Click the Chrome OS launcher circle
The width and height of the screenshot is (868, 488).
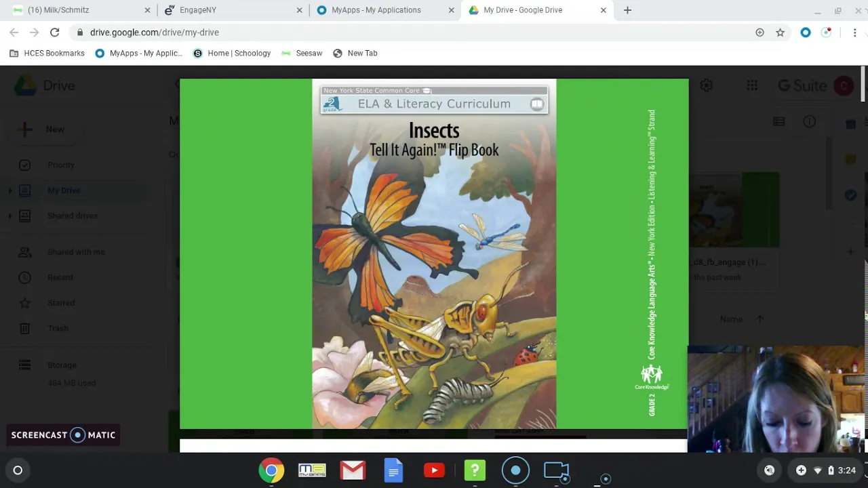(x=18, y=470)
